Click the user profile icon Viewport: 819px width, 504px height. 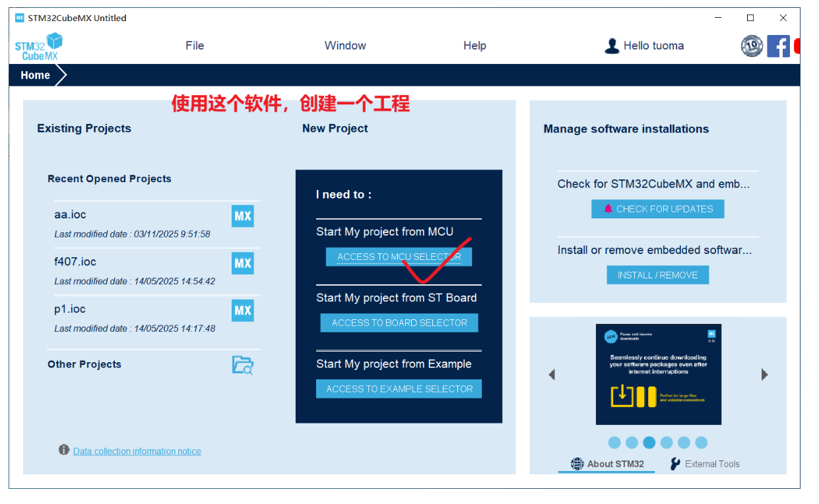pyautogui.click(x=612, y=46)
